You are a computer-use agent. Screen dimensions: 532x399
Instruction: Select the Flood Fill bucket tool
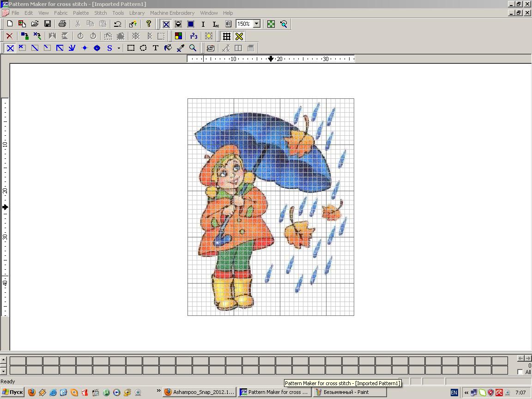[168, 48]
